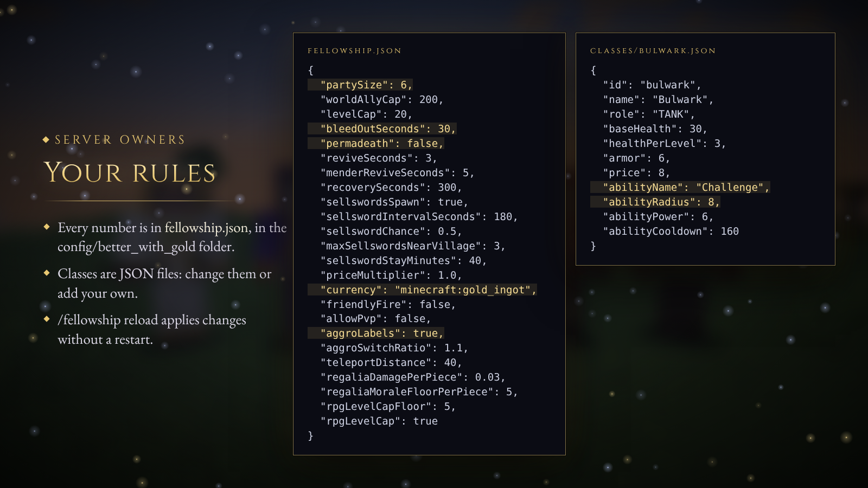868x488 pixels.
Task: Click the "abilityPower": 6 line
Action: click(659, 217)
